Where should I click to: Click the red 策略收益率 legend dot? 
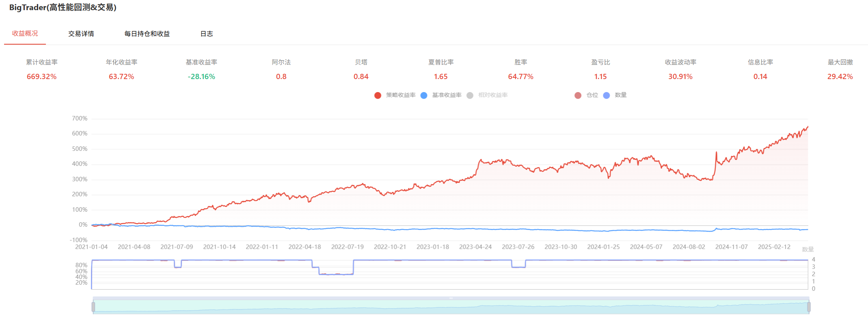(x=378, y=95)
